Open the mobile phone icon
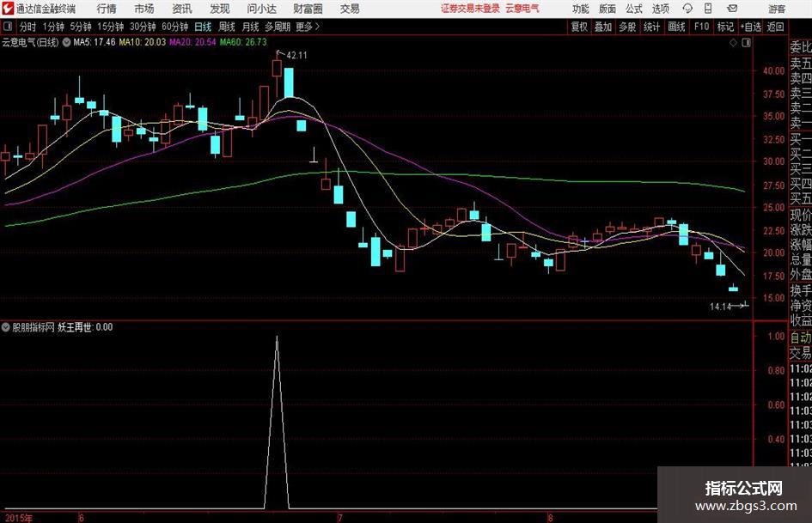This screenshot has width=812, height=523. point(708,9)
